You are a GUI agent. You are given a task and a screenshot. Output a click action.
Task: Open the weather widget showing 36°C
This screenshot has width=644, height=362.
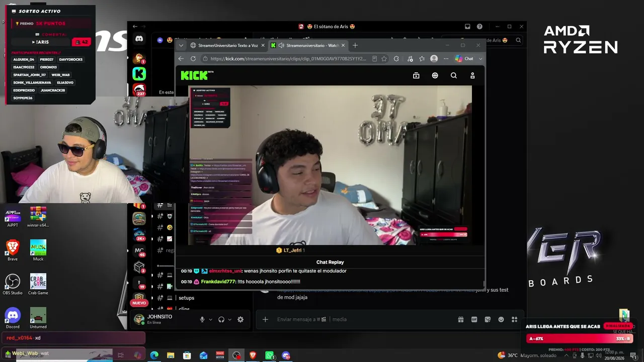[527, 355]
